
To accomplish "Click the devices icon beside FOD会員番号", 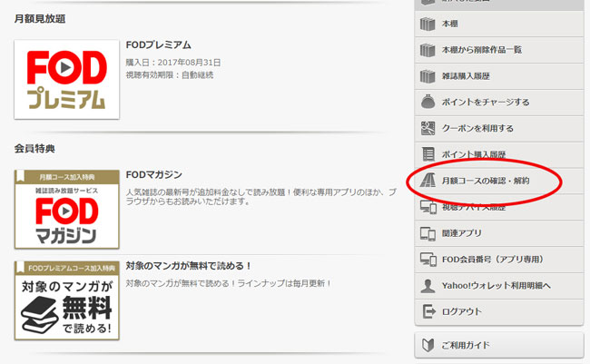I will 428,260.
